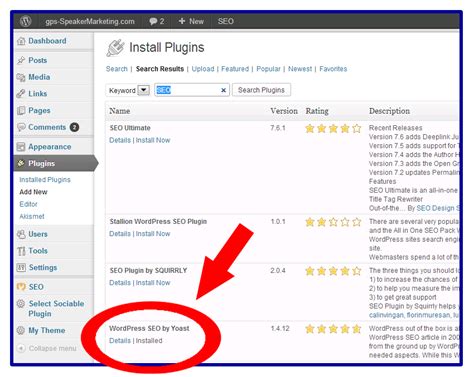Viewport: 474px width, 377px height.
Task: Click the Rating column header
Action: point(317,111)
